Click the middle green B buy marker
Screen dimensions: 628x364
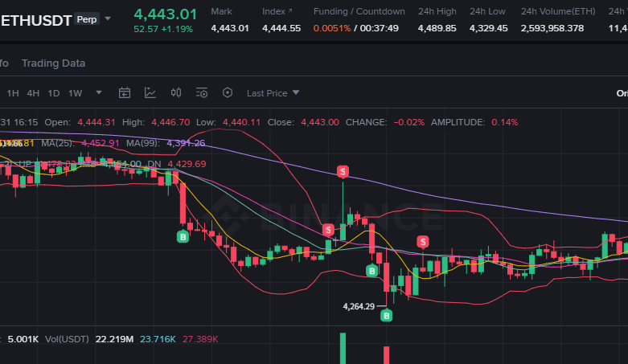(372, 271)
